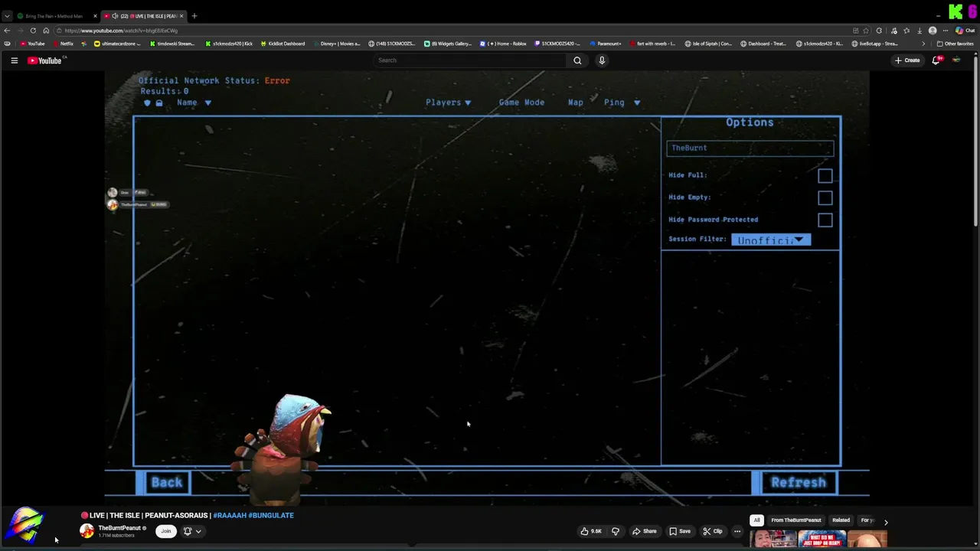This screenshot has width=980, height=551.
Task: Open the Paramount+ bookmark
Action: tap(606, 44)
